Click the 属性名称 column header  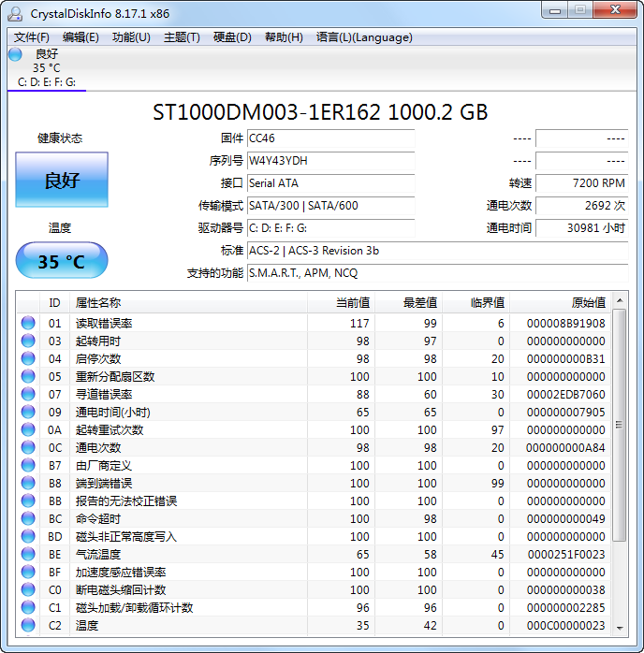[188, 303]
